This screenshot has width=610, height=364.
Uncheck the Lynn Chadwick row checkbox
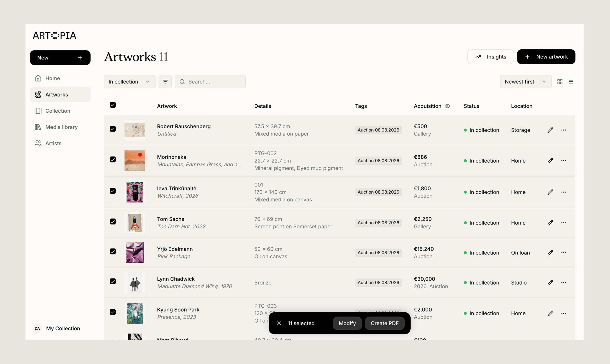(x=113, y=281)
